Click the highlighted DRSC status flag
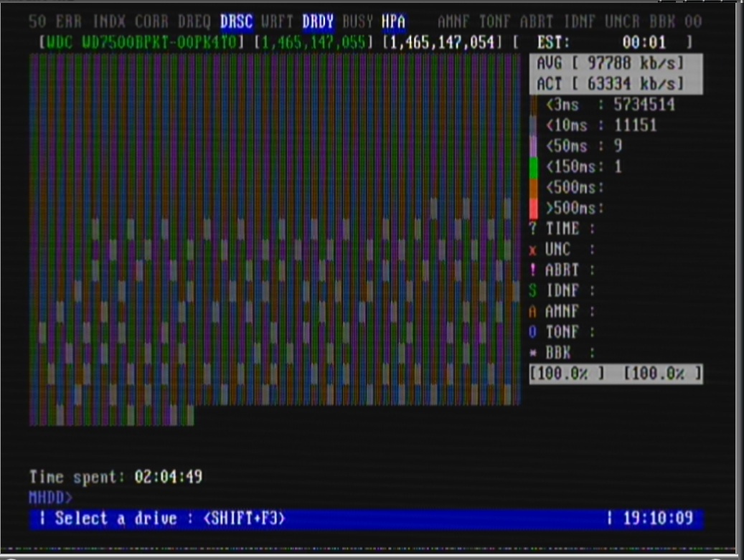The image size is (744, 560). [x=236, y=22]
